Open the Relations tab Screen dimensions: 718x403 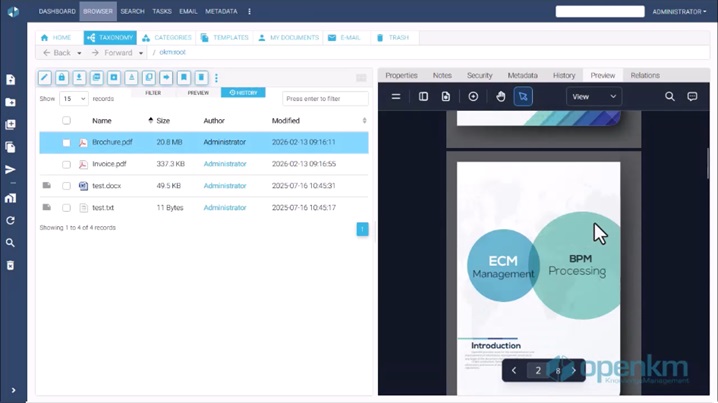click(645, 75)
